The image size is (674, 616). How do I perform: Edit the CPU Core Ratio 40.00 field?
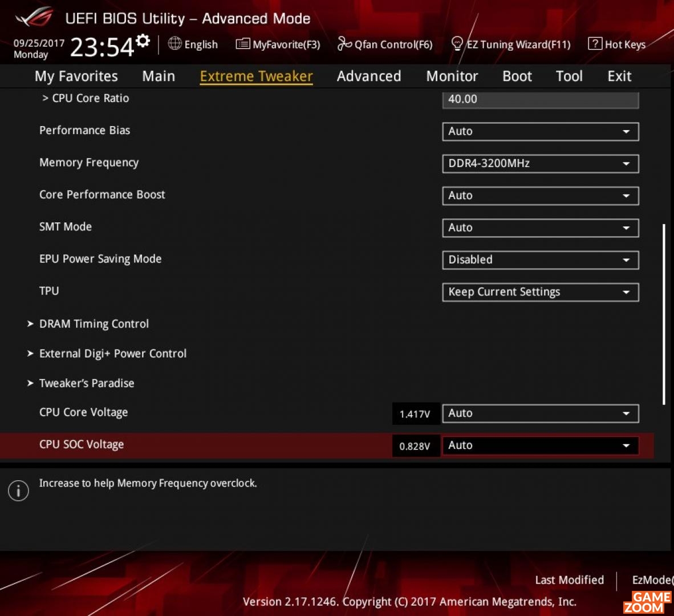point(541,99)
